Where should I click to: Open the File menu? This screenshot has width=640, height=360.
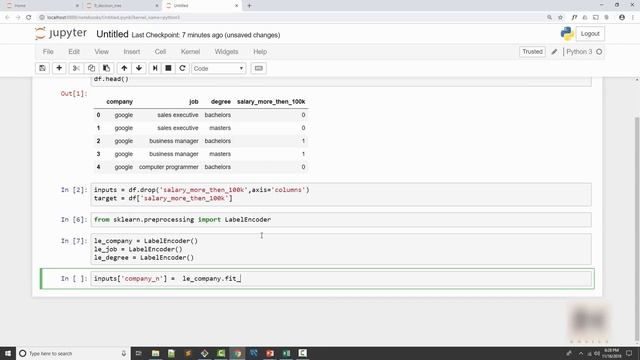[48, 52]
